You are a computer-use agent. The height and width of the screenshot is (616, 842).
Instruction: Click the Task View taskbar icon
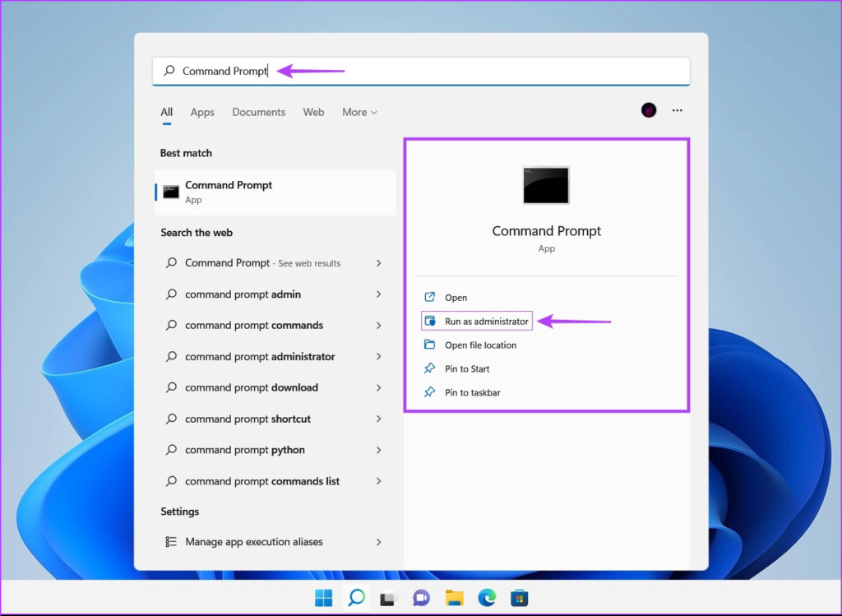(389, 598)
